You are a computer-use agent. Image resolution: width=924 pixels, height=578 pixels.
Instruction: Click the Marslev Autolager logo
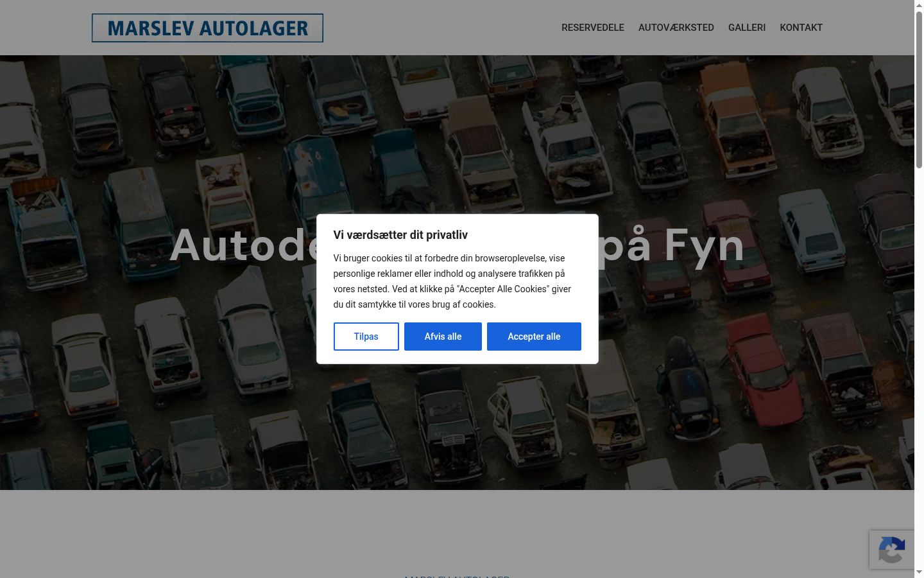pos(207,28)
